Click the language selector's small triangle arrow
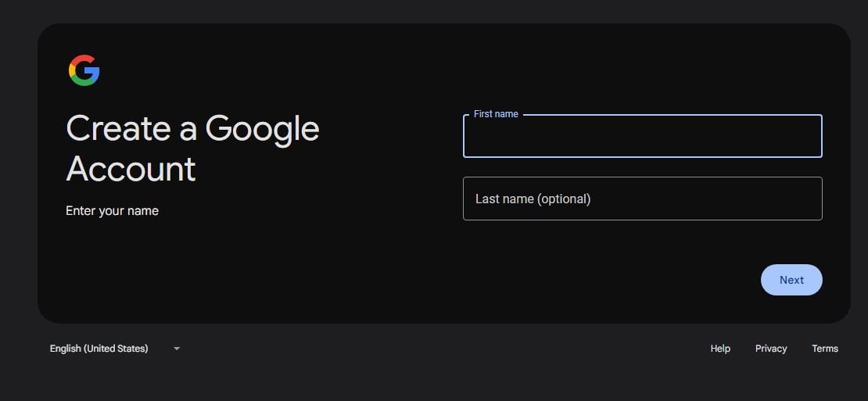Image resolution: width=868 pixels, height=401 pixels. (177, 349)
